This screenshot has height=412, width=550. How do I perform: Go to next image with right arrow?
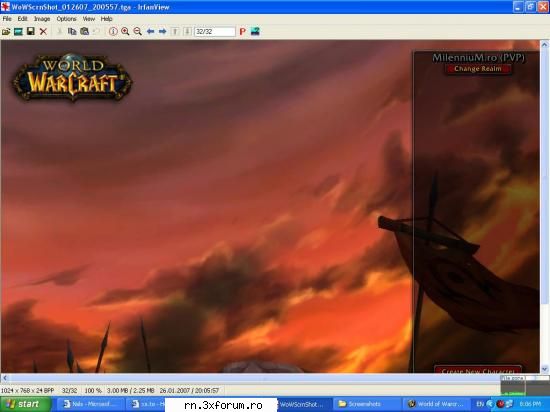point(162,32)
